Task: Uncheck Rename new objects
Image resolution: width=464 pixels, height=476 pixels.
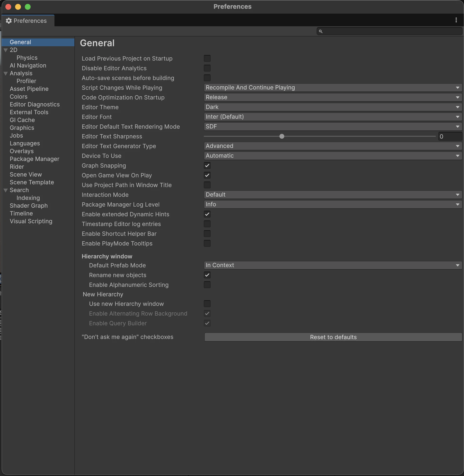Action: click(x=207, y=275)
